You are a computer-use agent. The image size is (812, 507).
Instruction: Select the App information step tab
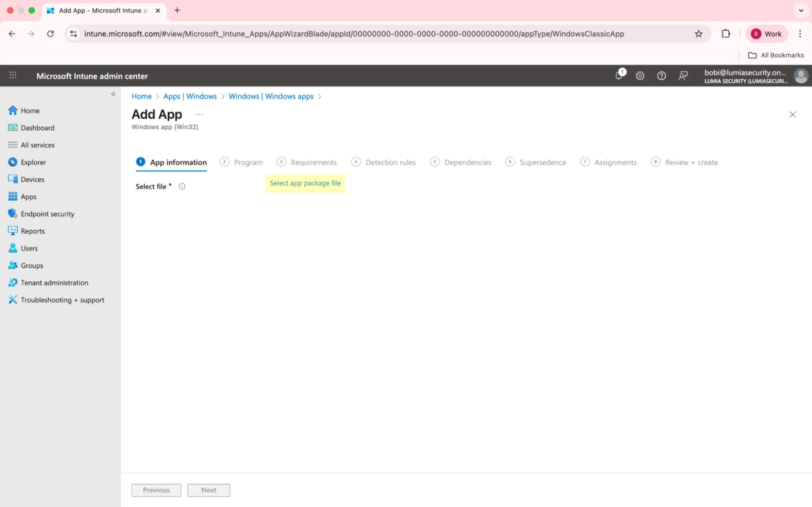(x=172, y=162)
